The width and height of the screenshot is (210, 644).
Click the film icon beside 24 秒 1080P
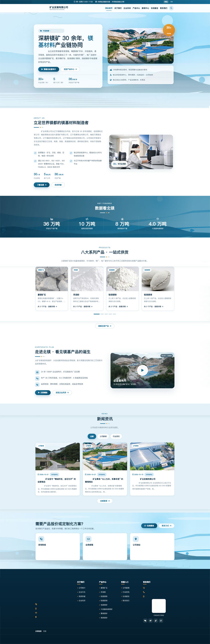pyautogui.click(x=37, y=372)
